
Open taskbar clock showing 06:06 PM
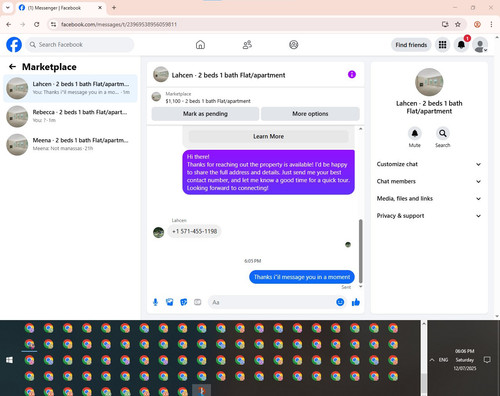(465, 360)
